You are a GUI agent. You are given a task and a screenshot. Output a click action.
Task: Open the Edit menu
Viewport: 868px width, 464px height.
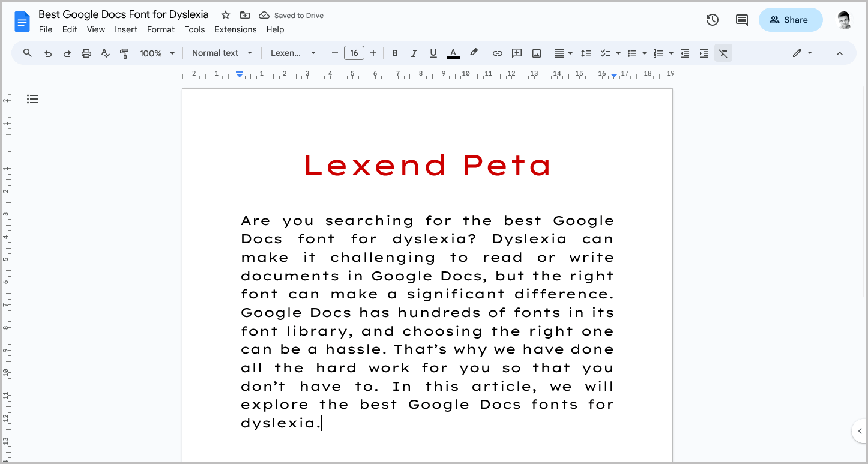(70, 29)
